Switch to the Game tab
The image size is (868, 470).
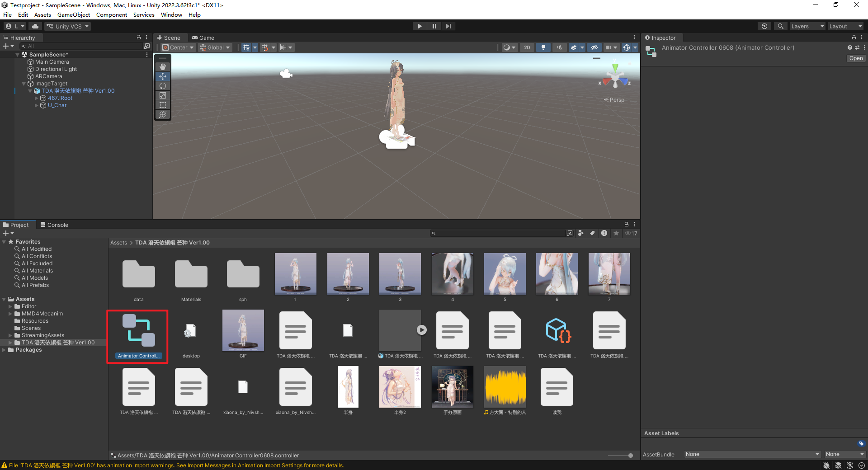pos(203,38)
